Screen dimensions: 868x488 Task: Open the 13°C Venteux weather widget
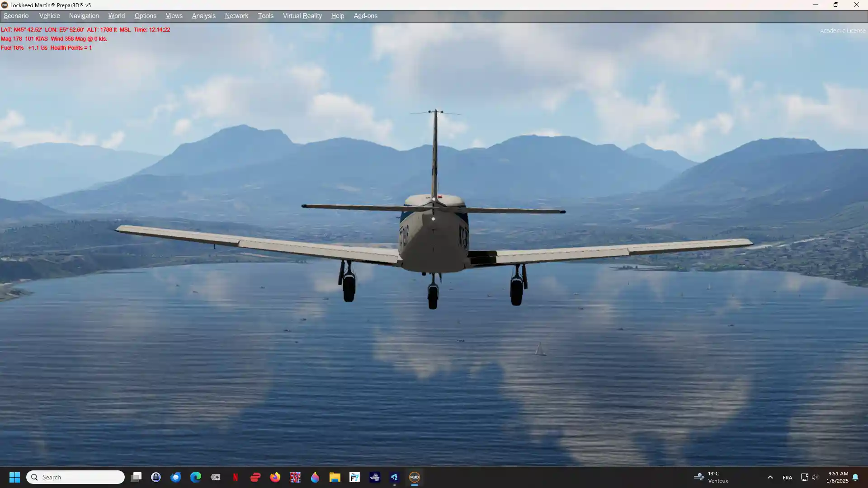click(x=711, y=477)
